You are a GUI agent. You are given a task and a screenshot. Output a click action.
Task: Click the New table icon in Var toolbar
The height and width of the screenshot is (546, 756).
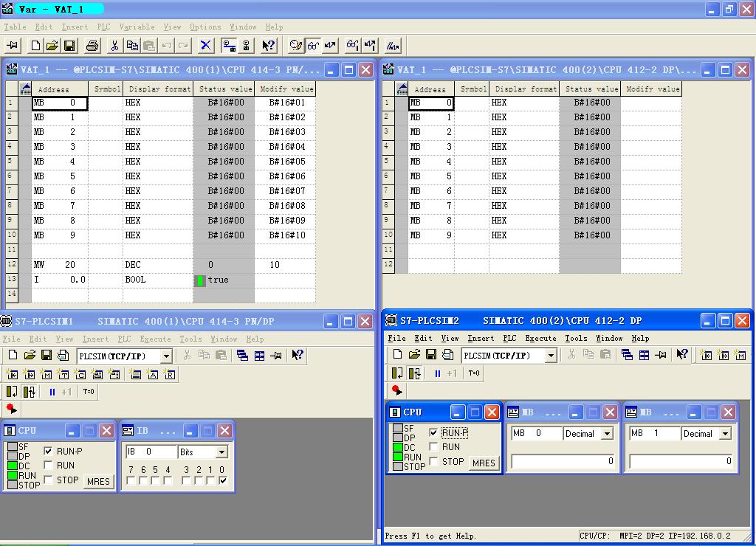pos(35,46)
